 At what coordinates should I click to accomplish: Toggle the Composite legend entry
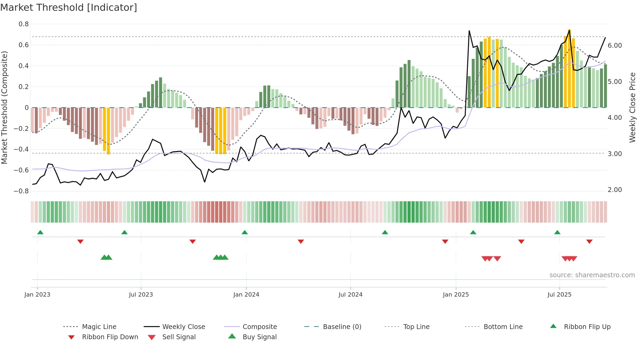250,327
